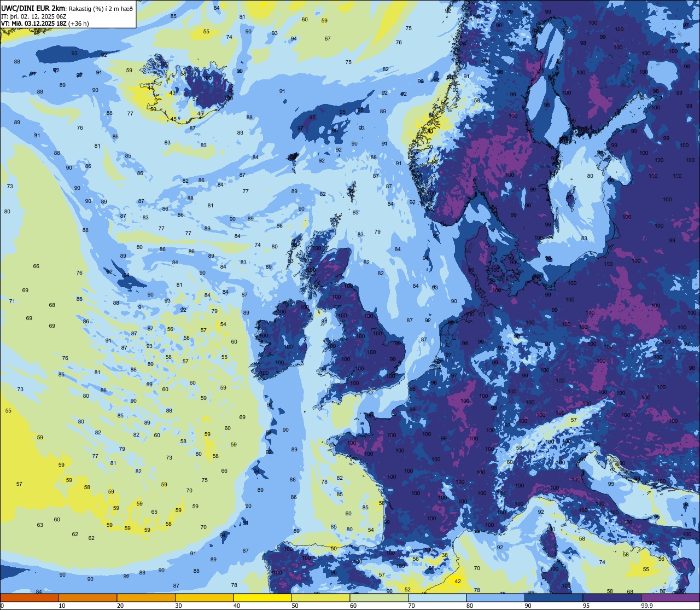Click the humidity value 71 on the map

12,301
